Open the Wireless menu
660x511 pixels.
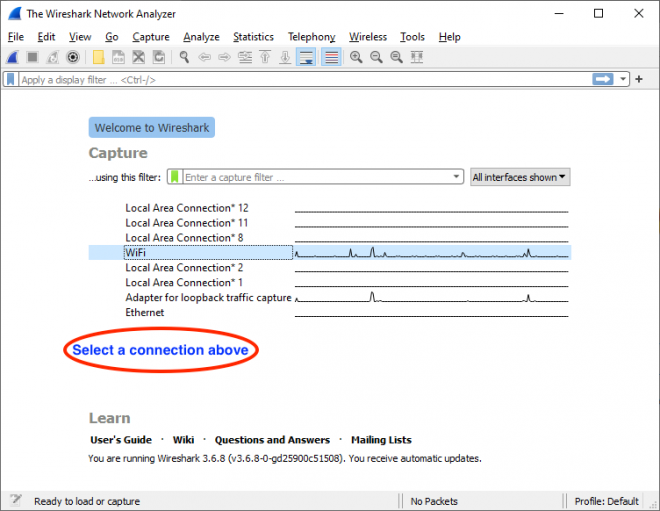(368, 37)
